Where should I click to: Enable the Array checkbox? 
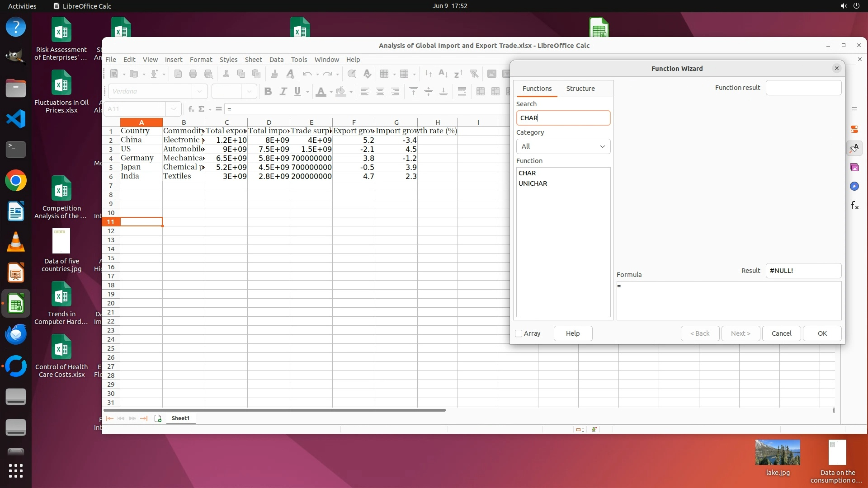519,333
